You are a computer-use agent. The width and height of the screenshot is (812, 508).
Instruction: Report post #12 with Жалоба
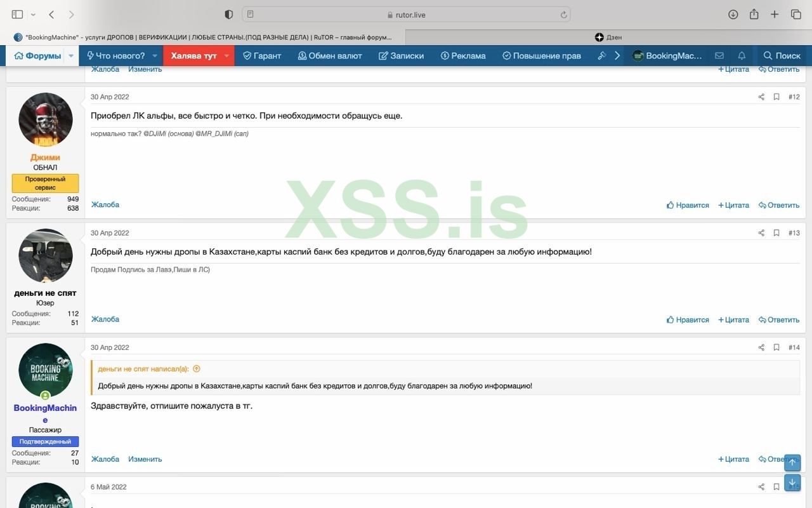(105, 204)
